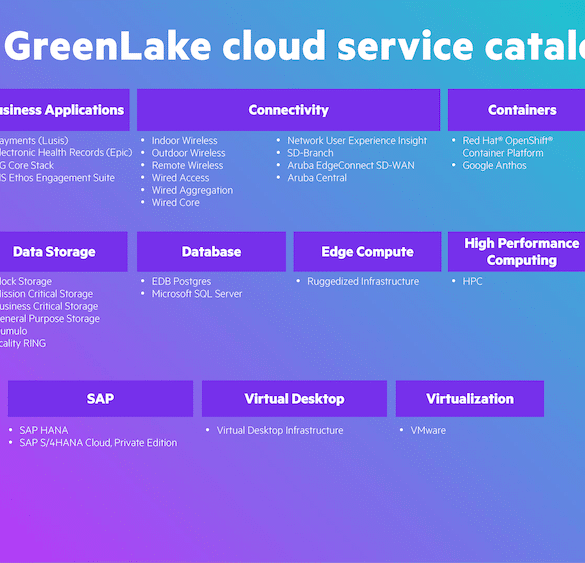The width and height of the screenshot is (585, 563).
Task: Select the Virtual Desktop category header
Action: point(294,398)
